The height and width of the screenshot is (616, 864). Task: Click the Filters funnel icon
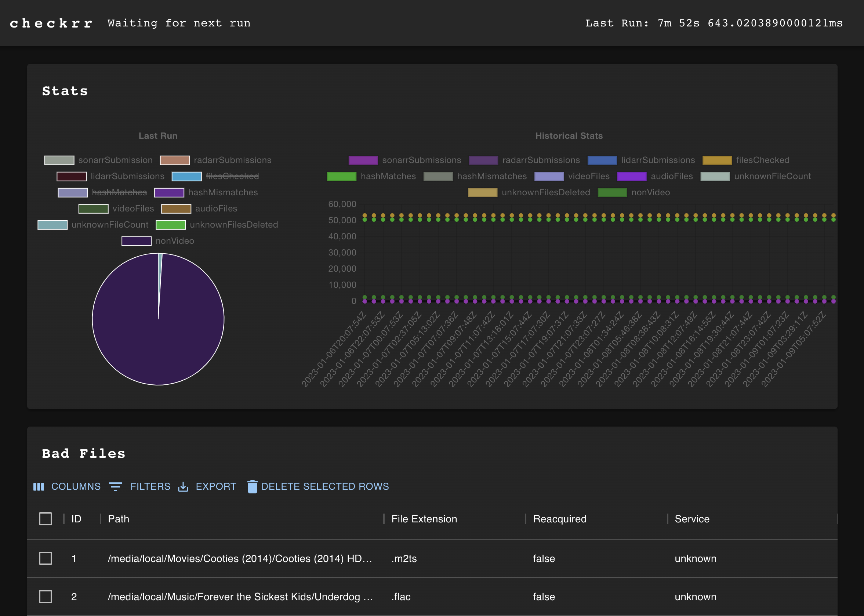(x=115, y=487)
